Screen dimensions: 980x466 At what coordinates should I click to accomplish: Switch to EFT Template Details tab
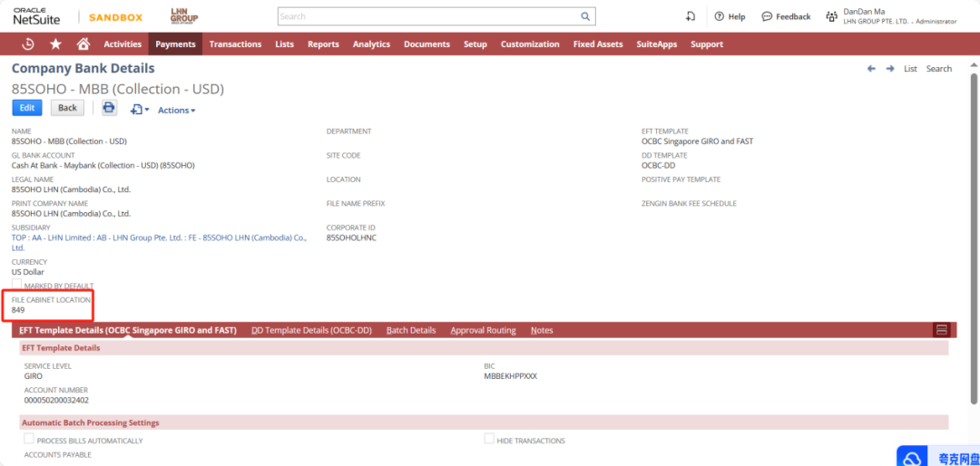128,330
